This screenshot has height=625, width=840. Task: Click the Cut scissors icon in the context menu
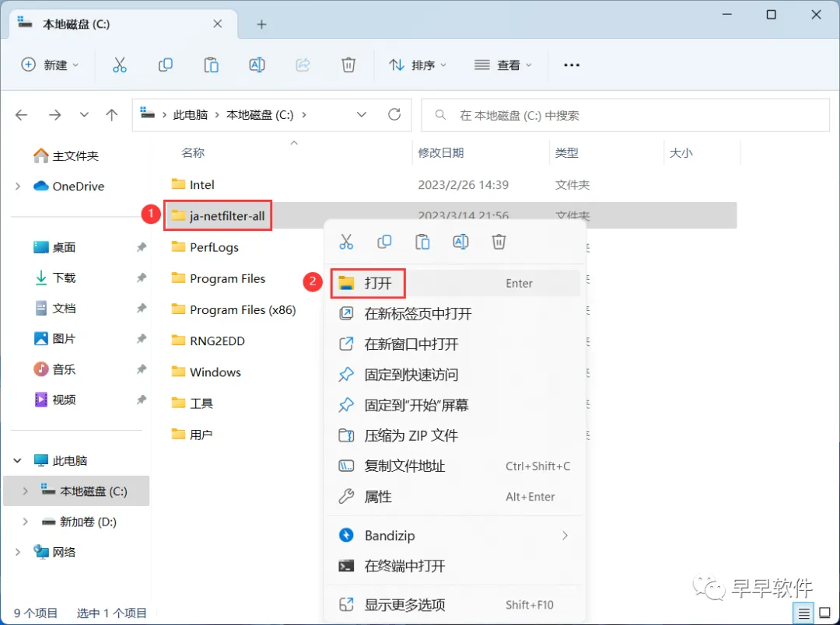point(346,242)
